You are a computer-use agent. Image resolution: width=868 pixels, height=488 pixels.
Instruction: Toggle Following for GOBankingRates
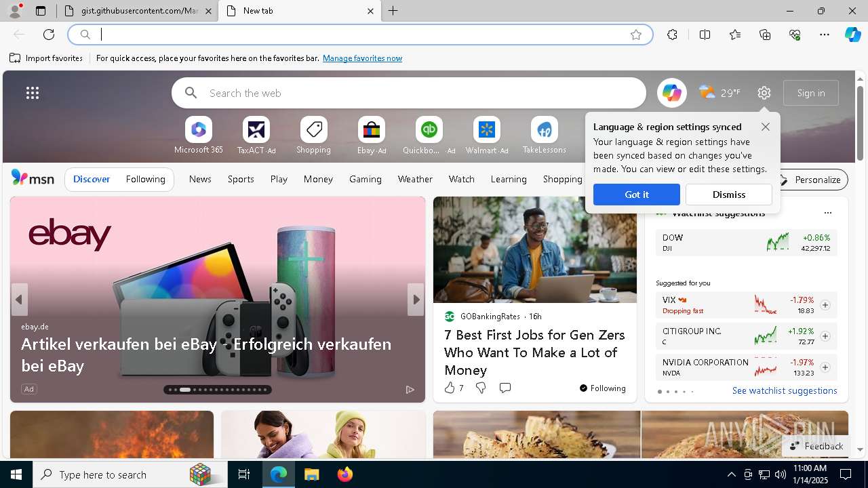point(602,388)
